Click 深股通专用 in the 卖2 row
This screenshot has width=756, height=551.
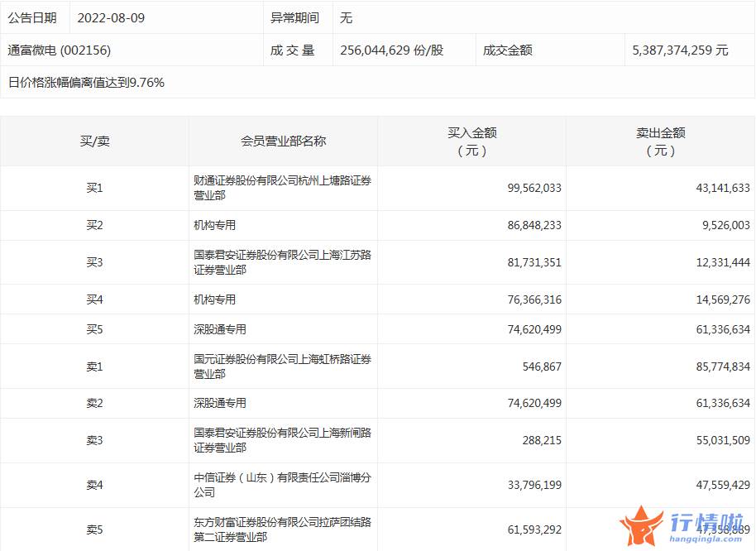click(x=220, y=403)
